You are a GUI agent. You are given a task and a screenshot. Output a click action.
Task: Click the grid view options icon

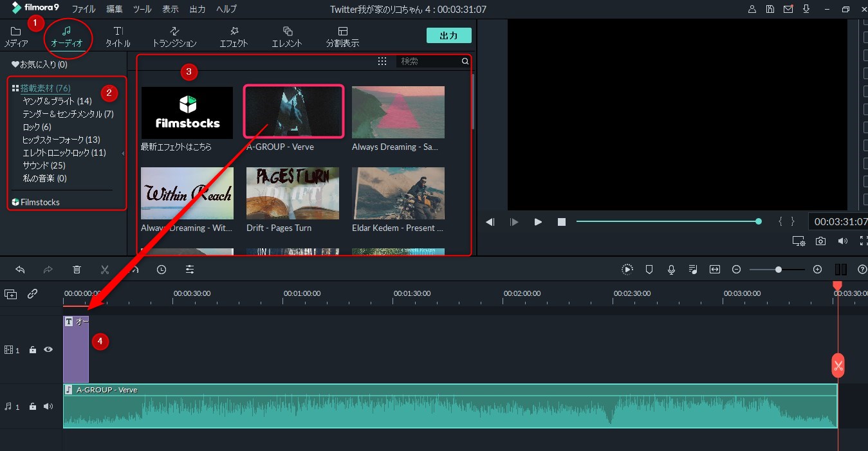382,61
